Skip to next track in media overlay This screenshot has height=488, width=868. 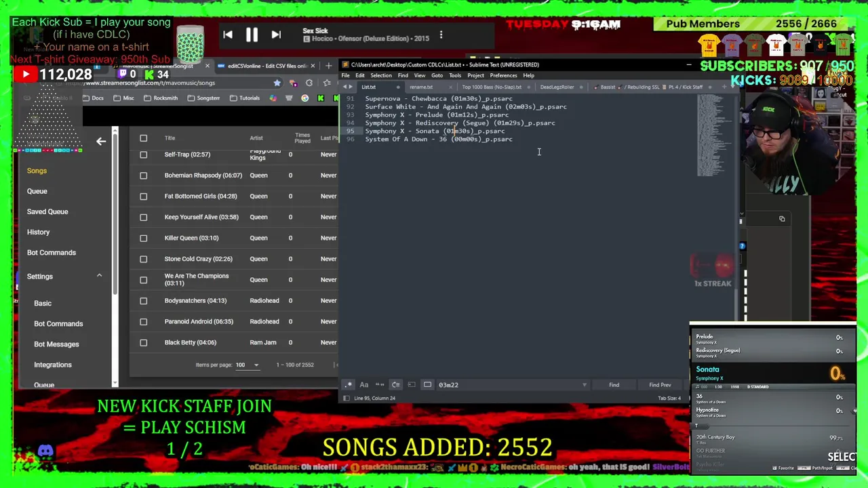click(276, 35)
